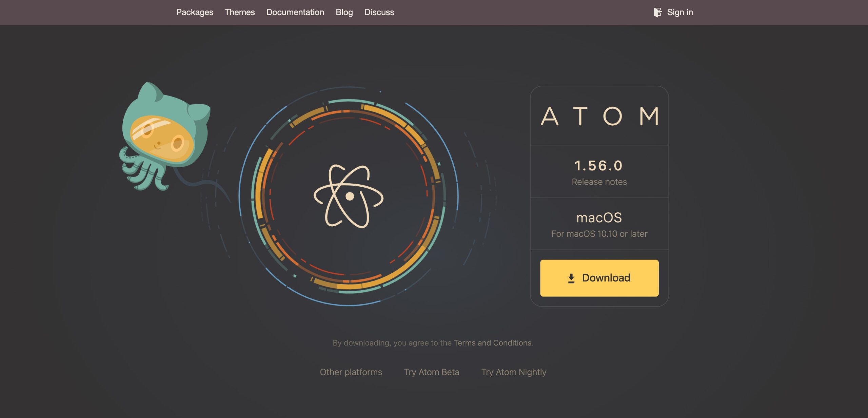Open the Terms and Conditions
868x418 pixels.
coord(492,342)
